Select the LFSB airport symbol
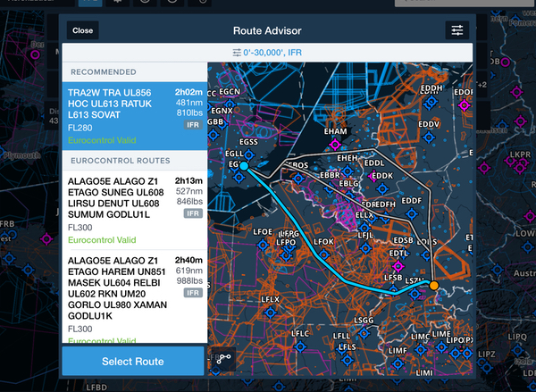This screenshot has height=392, width=536. click(393, 288)
